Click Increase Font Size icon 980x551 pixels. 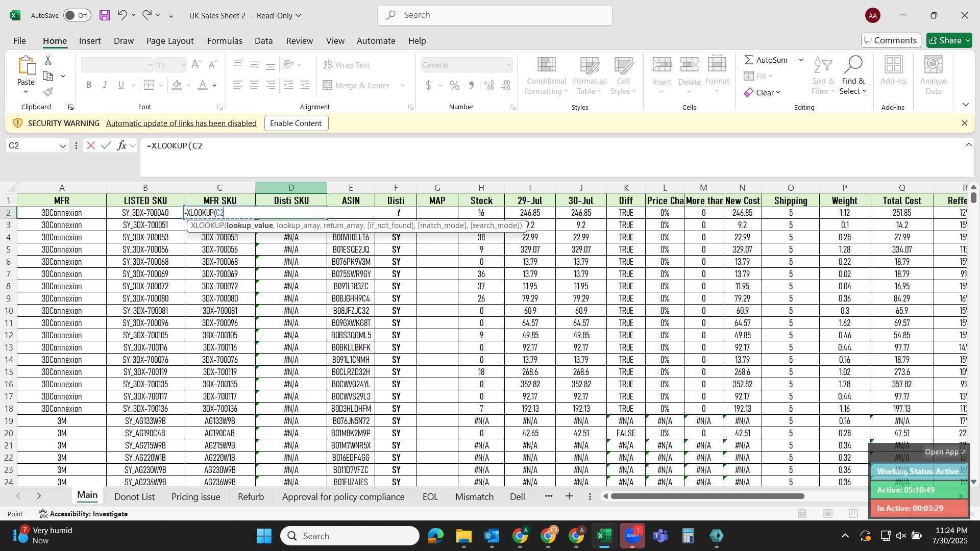click(x=196, y=64)
